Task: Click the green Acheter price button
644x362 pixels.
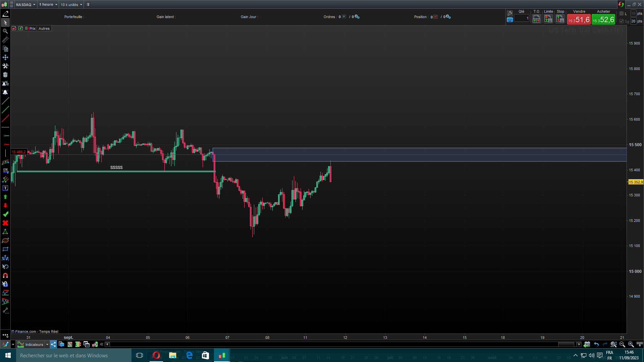Action: tap(603, 20)
